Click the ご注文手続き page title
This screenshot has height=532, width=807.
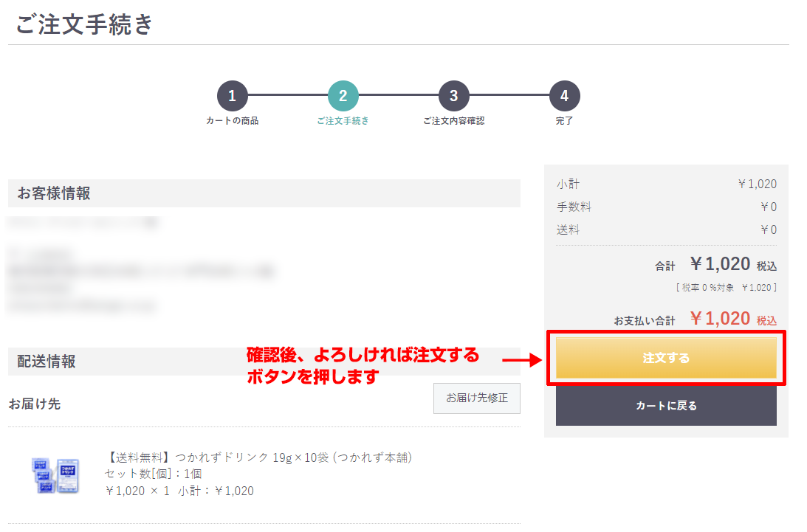pyautogui.click(x=84, y=24)
